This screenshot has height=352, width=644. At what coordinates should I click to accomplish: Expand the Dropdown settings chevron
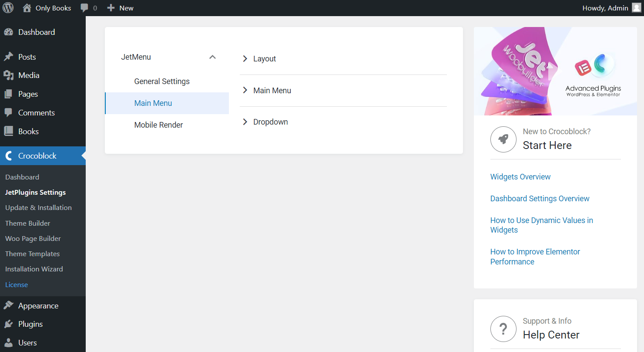click(245, 122)
